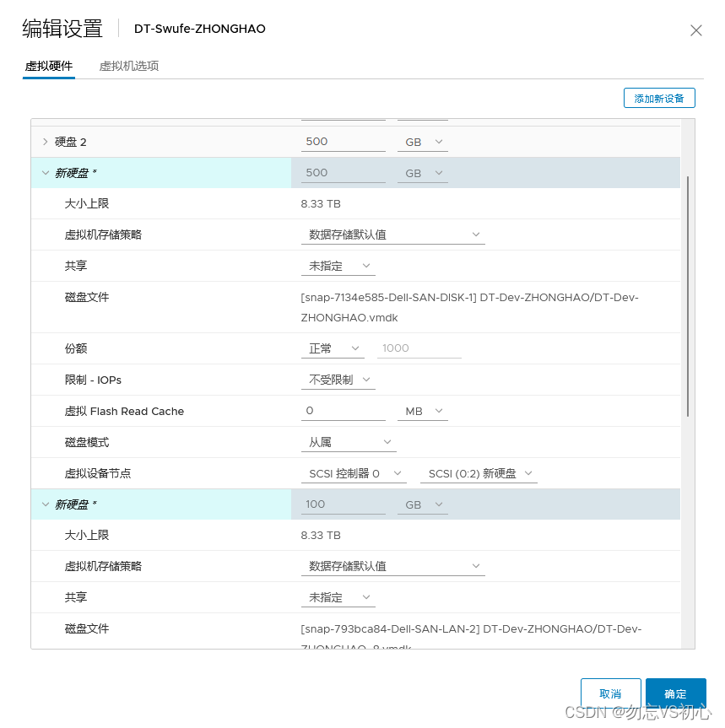The height and width of the screenshot is (728, 725).
Task: Click the 100 GB disk size field
Action: tap(343, 504)
